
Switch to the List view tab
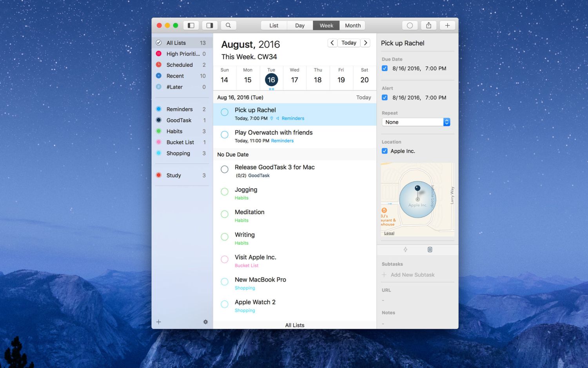[x=274, y=26]
